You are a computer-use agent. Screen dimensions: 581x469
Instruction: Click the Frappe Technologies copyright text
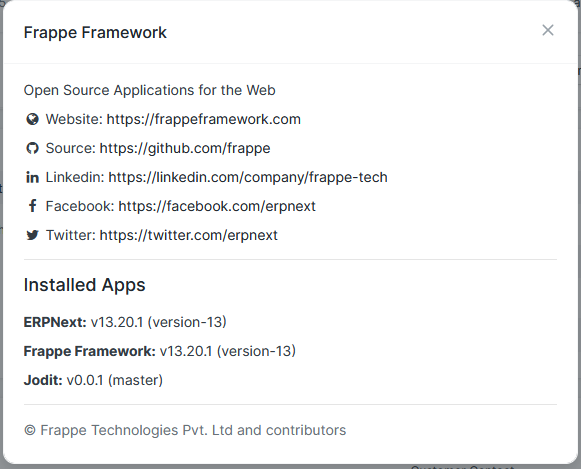click(x=185, y=430)
